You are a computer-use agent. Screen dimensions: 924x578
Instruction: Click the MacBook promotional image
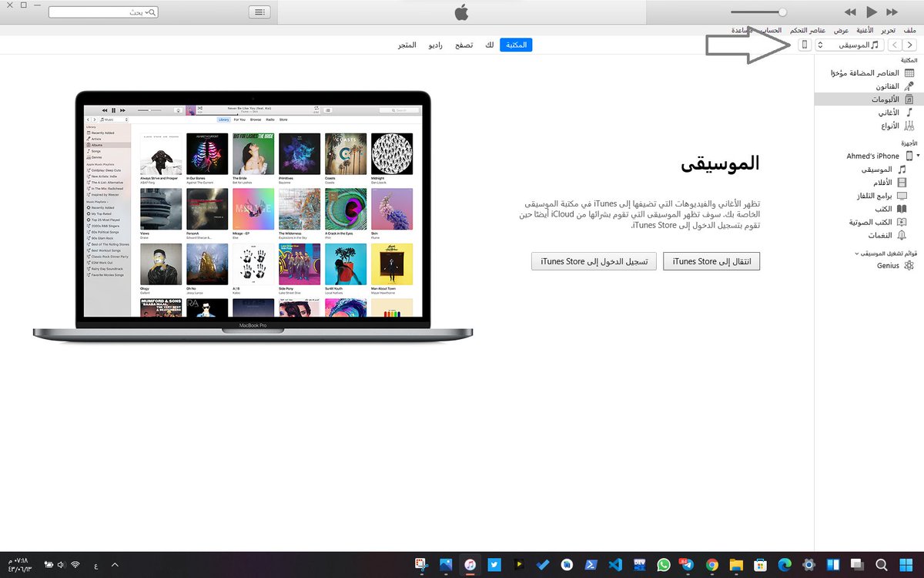click(x=253, y=217)
